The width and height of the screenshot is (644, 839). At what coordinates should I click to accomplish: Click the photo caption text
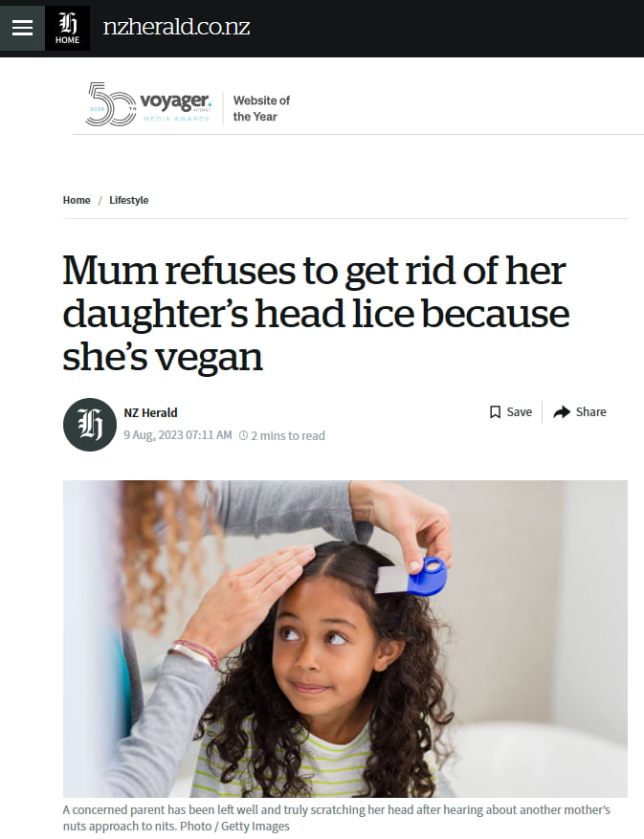[x=336, y=818]
